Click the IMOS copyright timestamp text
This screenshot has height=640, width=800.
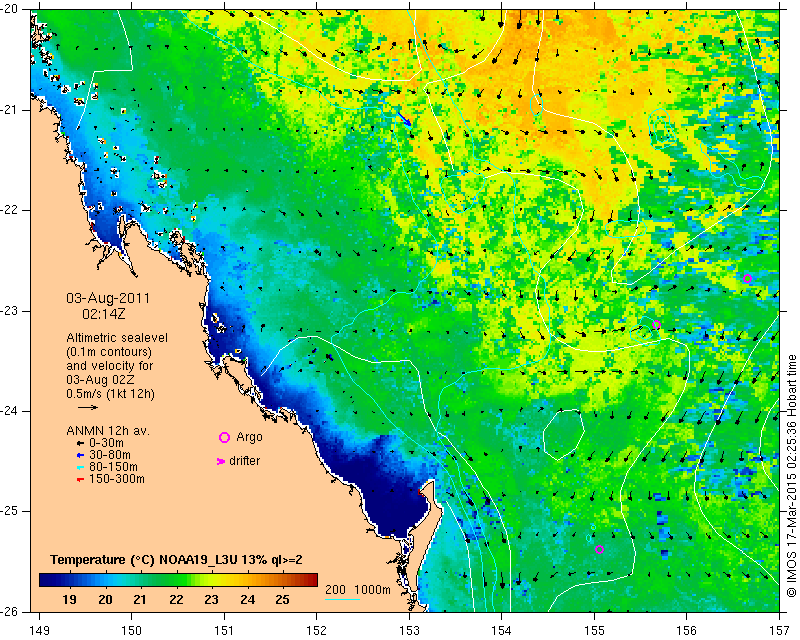tap(791, 477)
